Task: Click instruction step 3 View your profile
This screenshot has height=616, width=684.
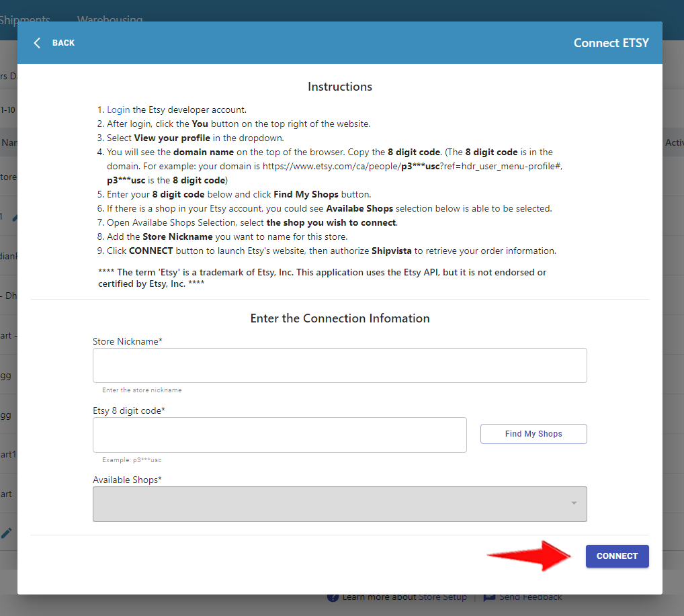Action: (x=190, y=138)
